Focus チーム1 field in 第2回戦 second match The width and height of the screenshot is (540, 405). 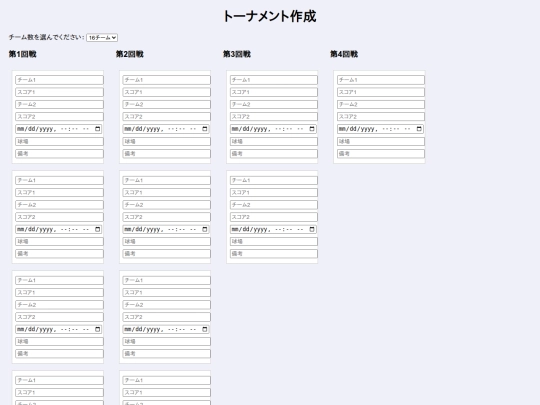(x=167, y=180)
